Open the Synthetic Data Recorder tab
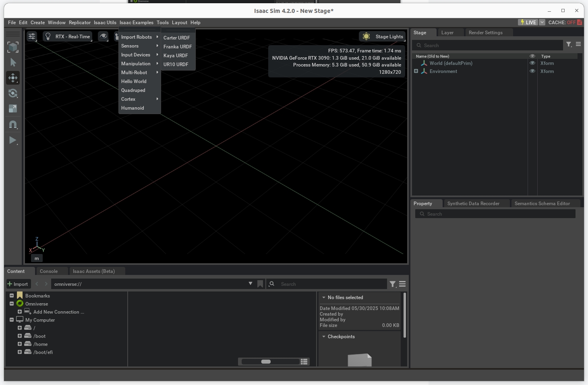The height and width of the screenshot is (385, 588). (473, 204)
